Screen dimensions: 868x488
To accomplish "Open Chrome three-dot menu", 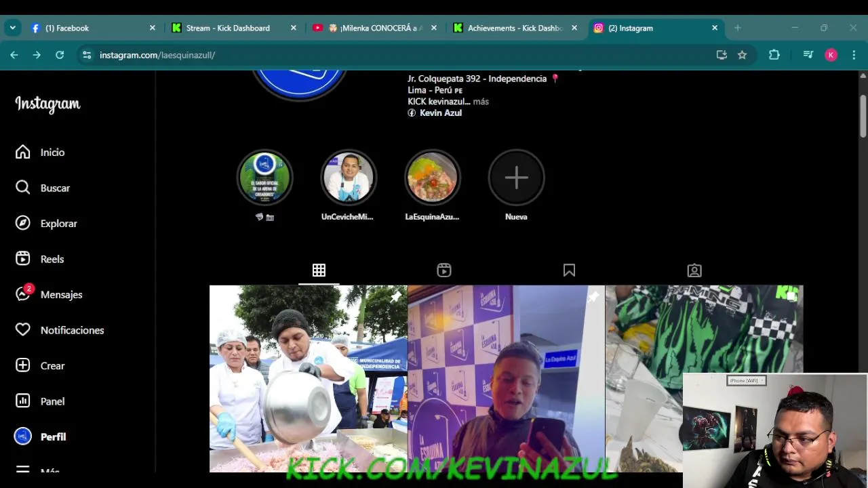I will [x=854, y=55].
